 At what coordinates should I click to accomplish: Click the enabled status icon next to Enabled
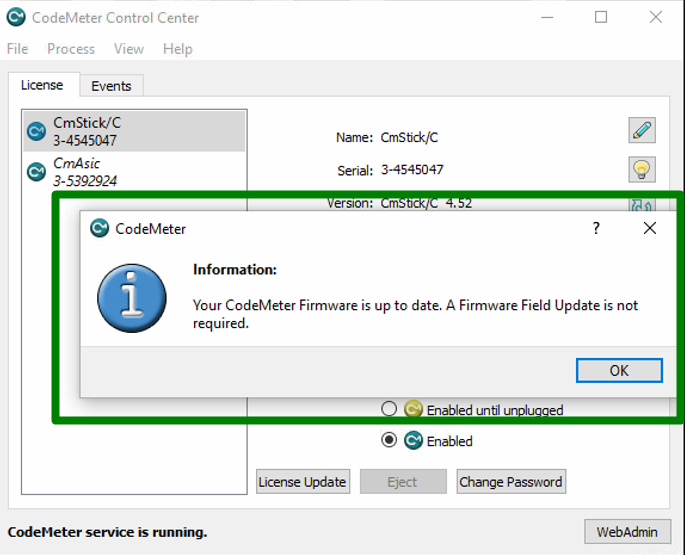click(x=413, y=440)
